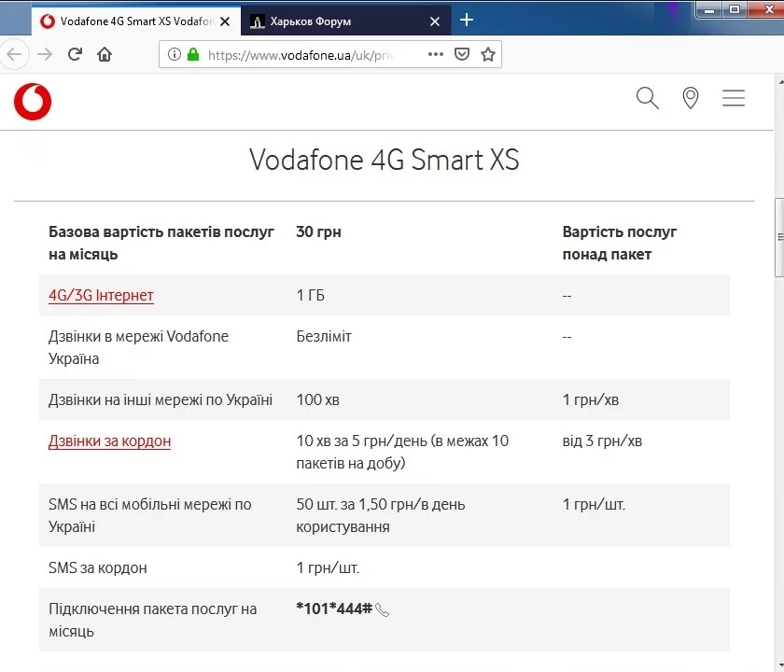The width and height of the screenshot is (784, 672).
Task: Switch to the Харьков Форум tab
Action: tap(346, 21)
